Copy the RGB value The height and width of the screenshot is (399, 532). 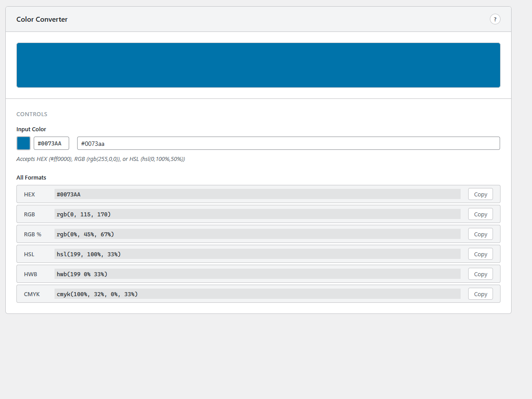pyautogui.click(x=480, y=214)
